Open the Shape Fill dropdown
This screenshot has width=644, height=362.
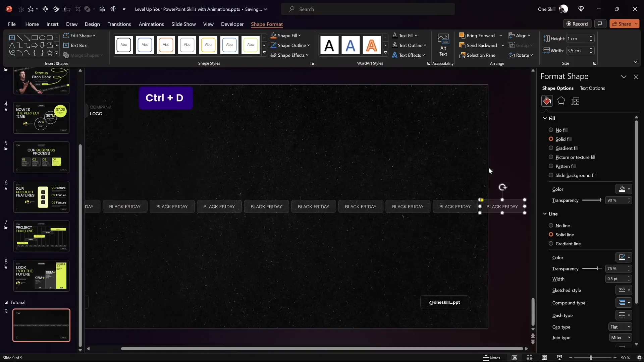(x=299, y=36)
